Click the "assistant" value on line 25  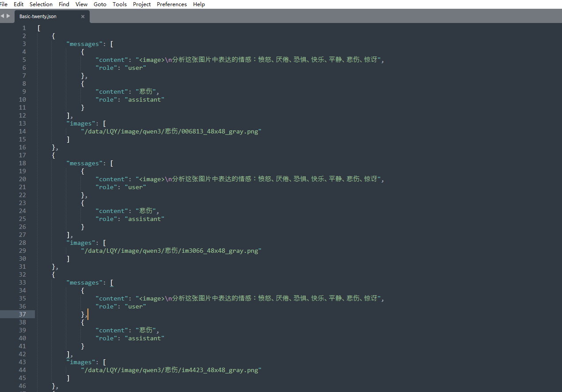click(144, 219)
